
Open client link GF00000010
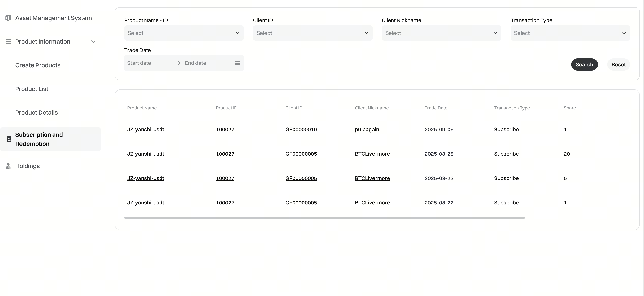(x=301, y=129)
